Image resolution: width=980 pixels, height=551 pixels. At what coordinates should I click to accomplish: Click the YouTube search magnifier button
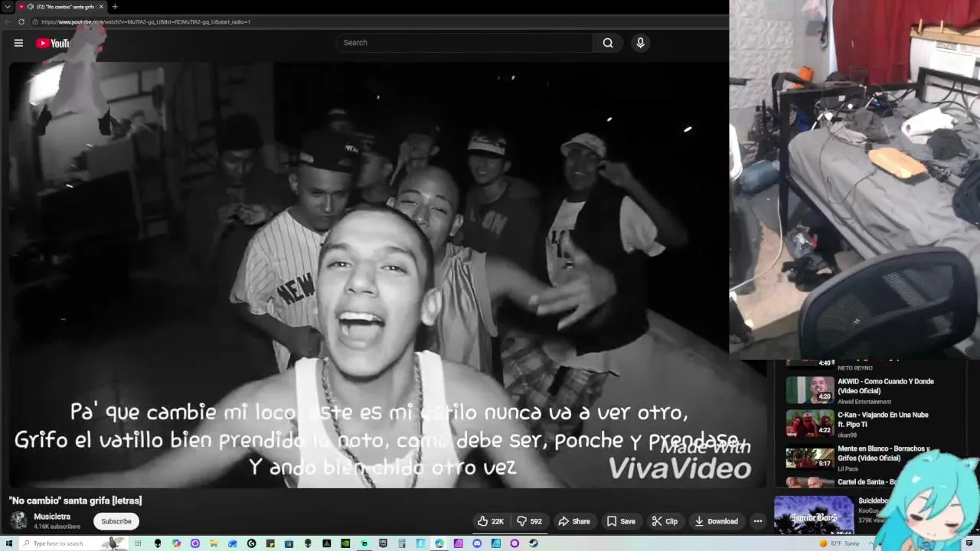tap(608, 43)
